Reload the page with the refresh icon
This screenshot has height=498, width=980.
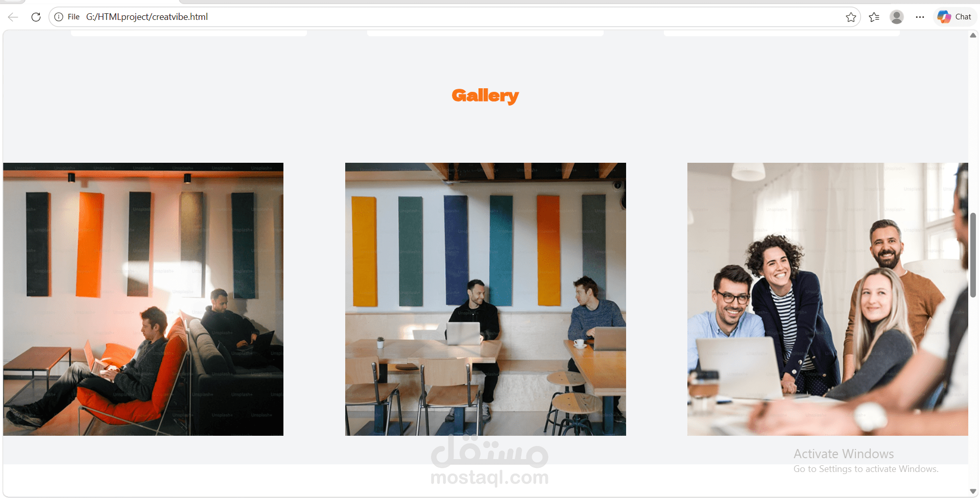pos(36,17)
